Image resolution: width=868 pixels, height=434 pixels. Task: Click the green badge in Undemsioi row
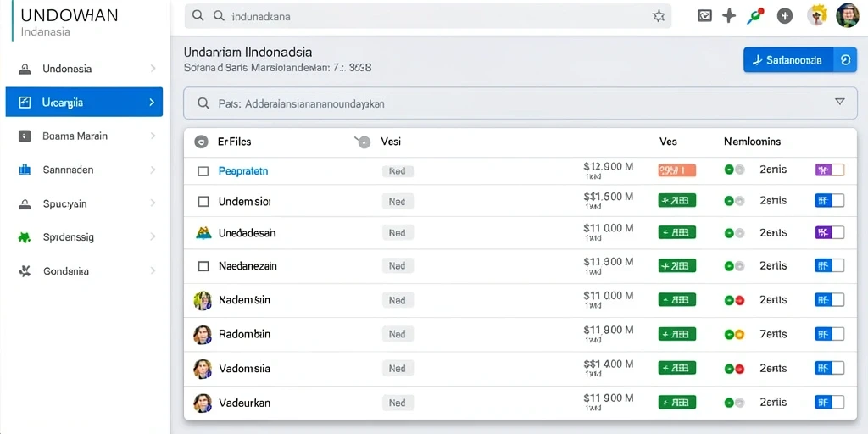click(677, 200)
